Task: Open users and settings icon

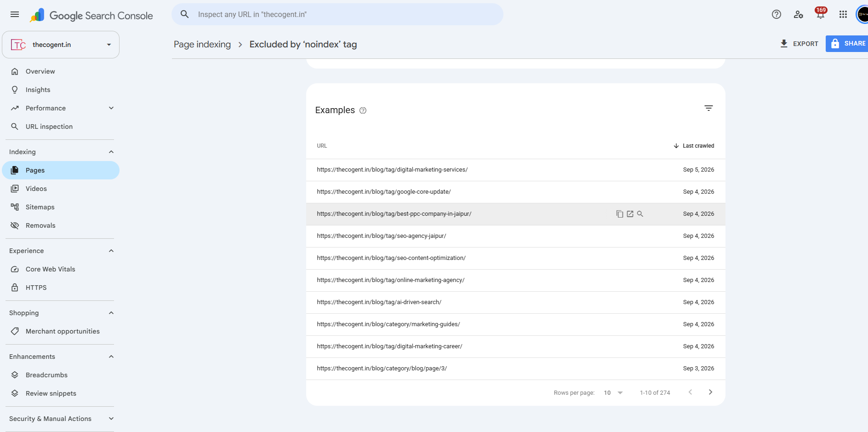Action: 799,14
